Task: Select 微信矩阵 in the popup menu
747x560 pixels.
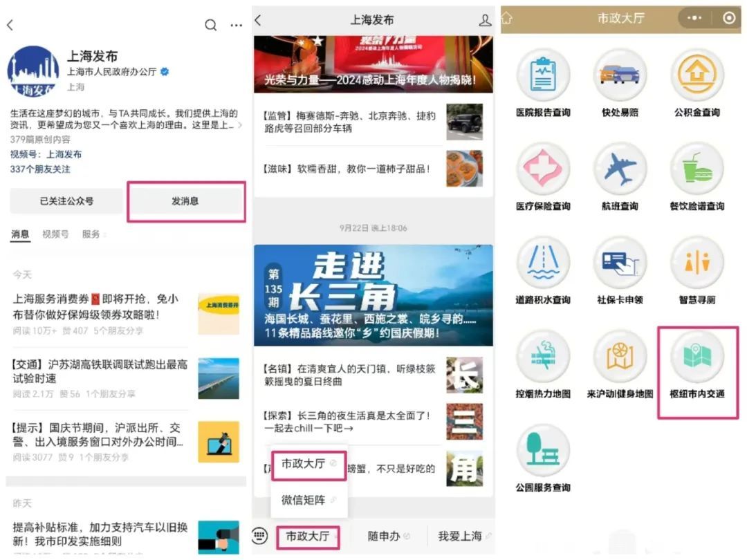Action: click(x=308, y=500)
